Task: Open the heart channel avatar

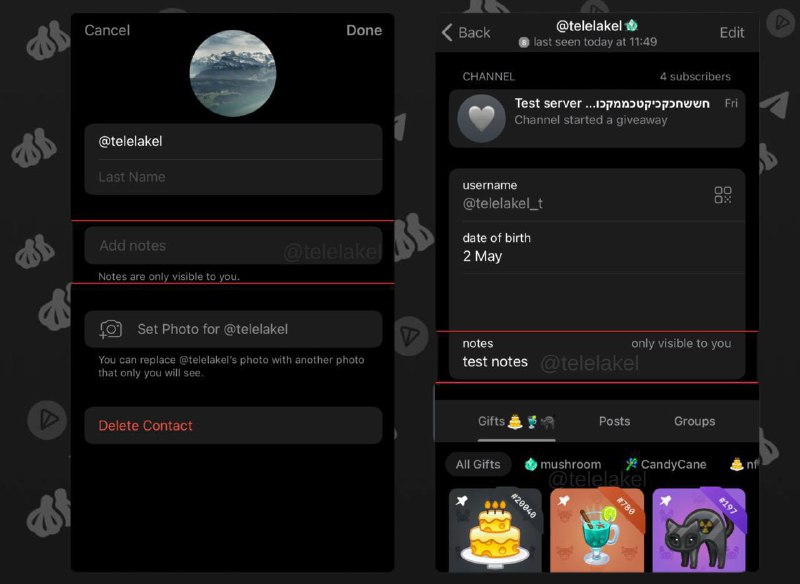Action: 481,118
